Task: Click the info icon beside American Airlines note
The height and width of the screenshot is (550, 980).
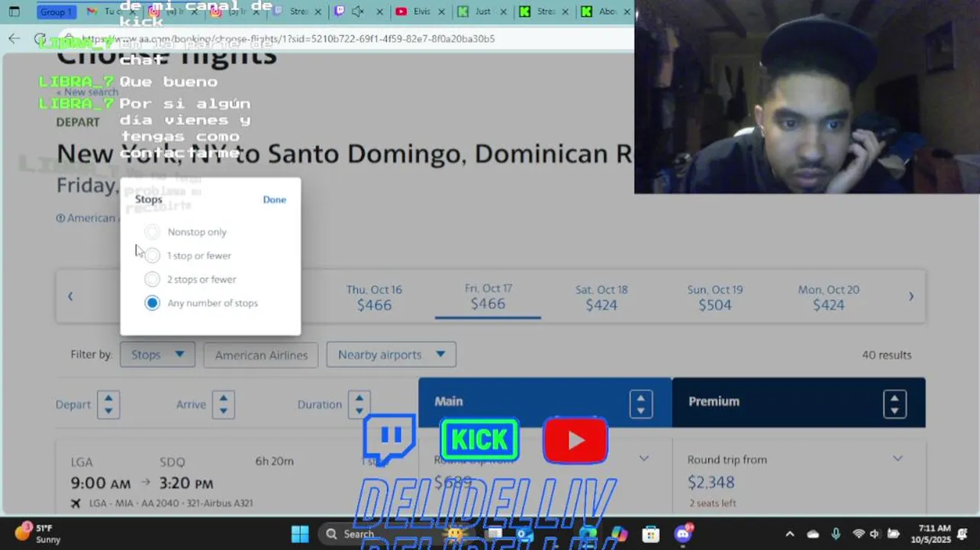Action: click(x=60, y=218)
